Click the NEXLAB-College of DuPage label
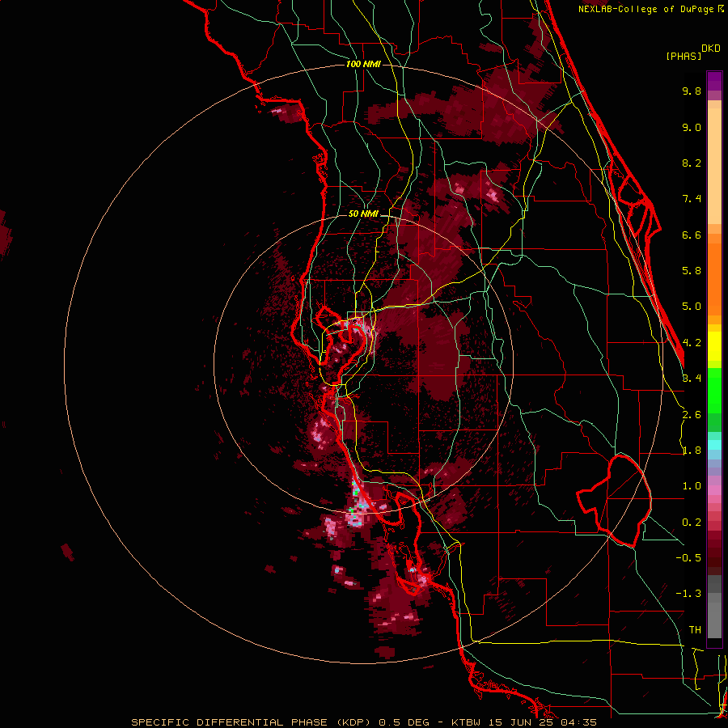728x728 pixels. [x=651, y=9]
